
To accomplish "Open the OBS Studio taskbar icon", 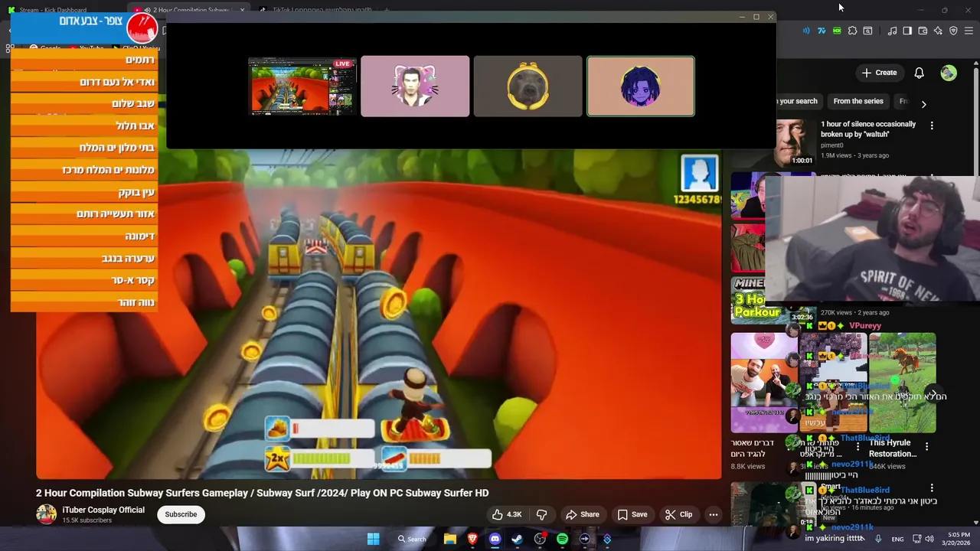I will [540, 539].
